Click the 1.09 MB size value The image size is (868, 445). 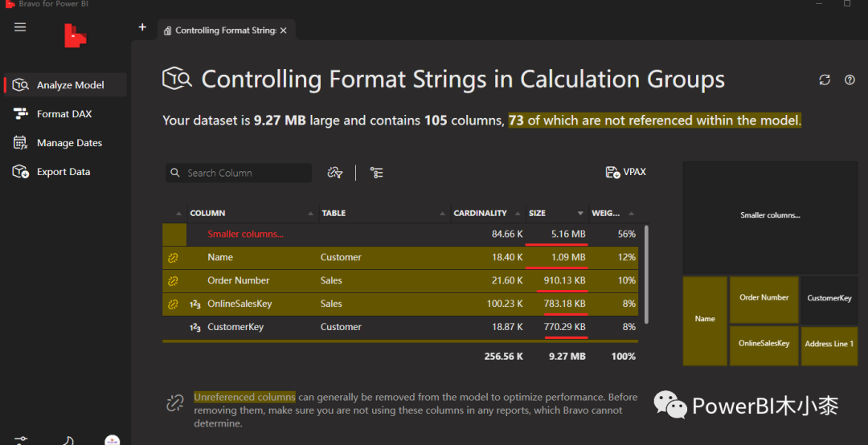(568, 257)
